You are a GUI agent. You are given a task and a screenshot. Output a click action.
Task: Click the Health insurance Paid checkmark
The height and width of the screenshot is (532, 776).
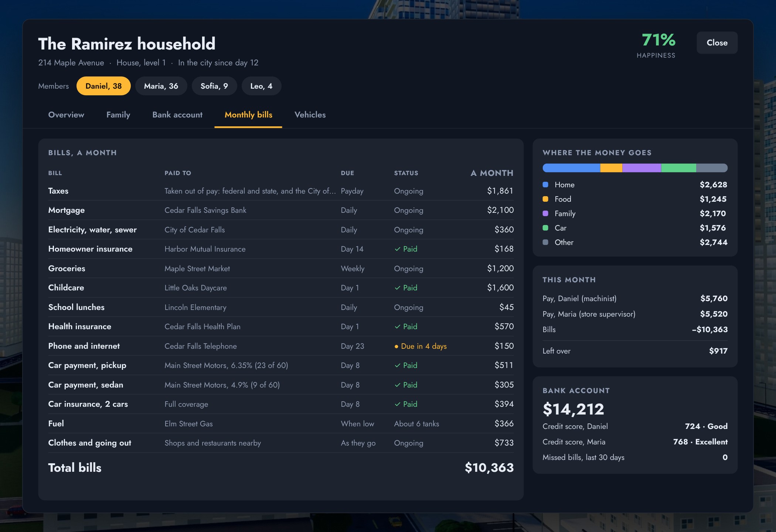pyautogui.click(x=398, y=327)
